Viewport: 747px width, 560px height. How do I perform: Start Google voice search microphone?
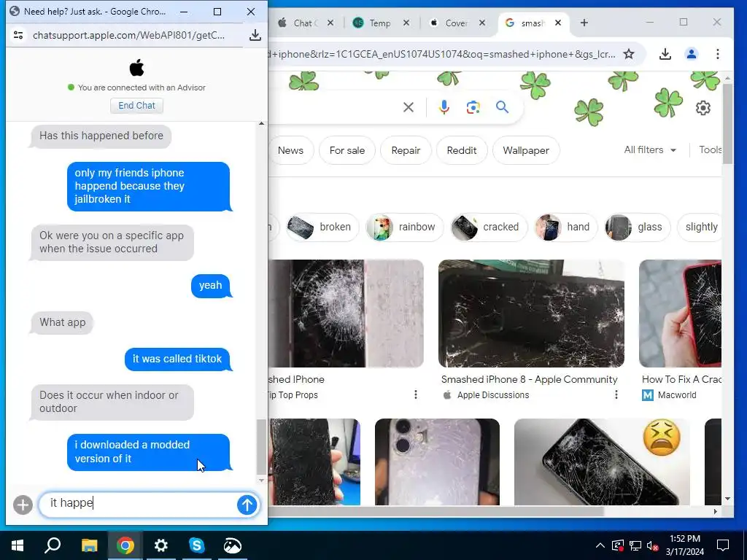pyautogui.click(x=444, y=107)
